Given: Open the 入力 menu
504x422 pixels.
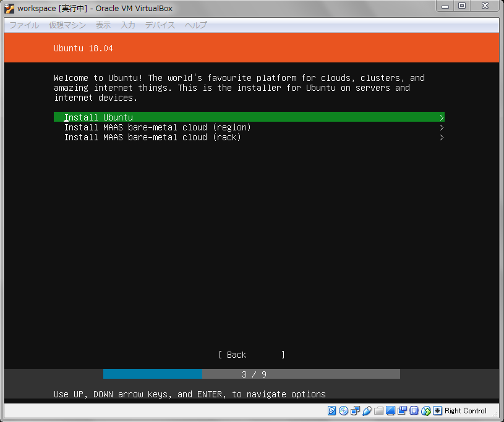Looking at the screenshot, I should [128, 25].
